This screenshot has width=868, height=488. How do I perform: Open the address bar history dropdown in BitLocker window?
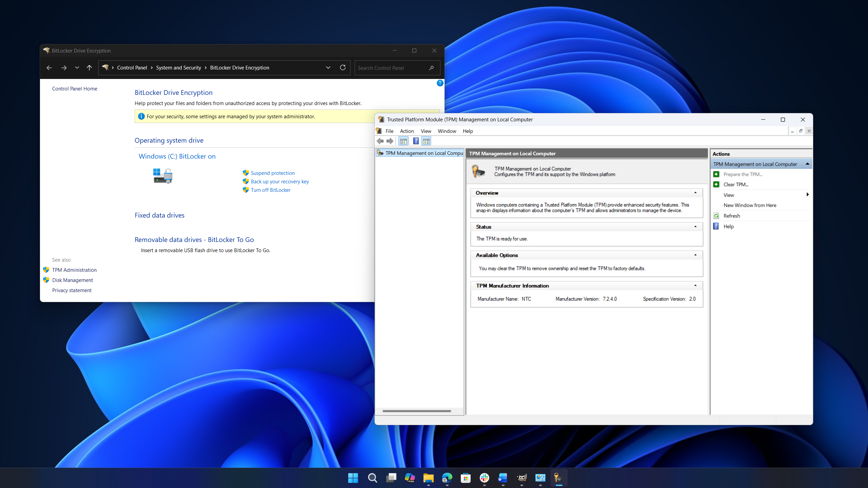[328, 67]
